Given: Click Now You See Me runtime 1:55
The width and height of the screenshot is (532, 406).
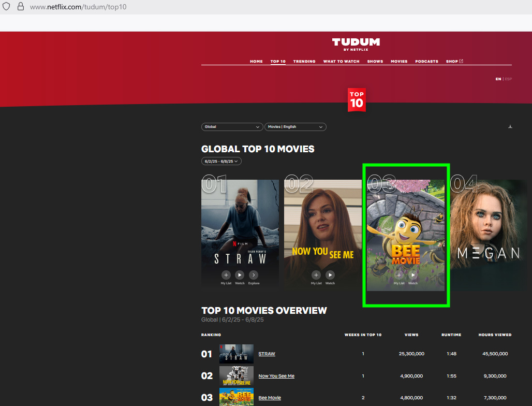Looking at the screenshot, I should point(452,376).
